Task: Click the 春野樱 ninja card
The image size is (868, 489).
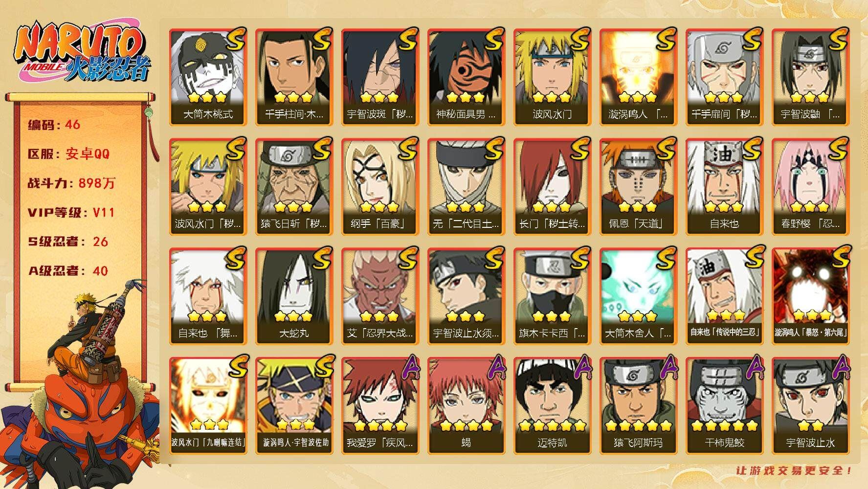Action: [810, 186]
